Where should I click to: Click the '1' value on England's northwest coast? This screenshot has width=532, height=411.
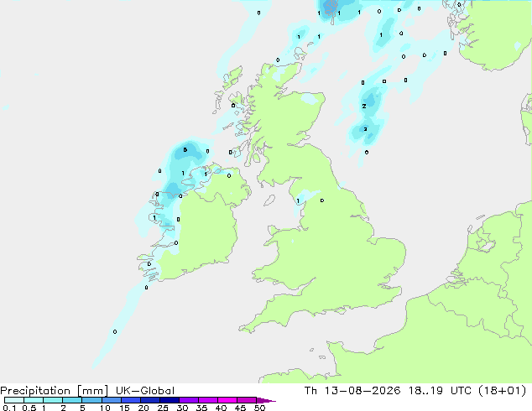pos(298,201)
